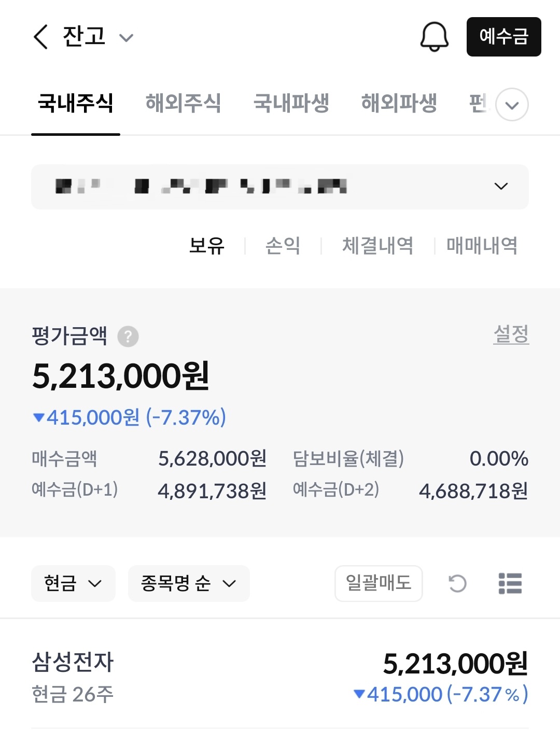The image size is (560, 730).
Task: Select the 해외파생 tab
Action: point(399,103)
